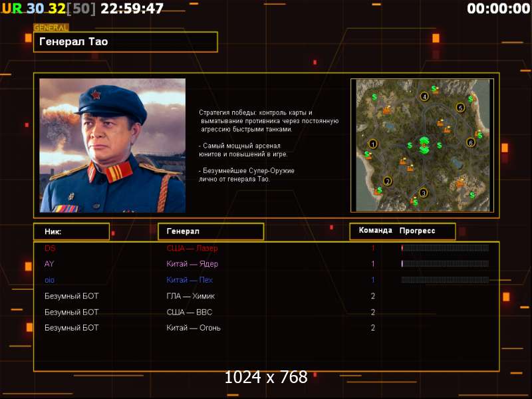Viewport: 532px width, 399px height.
Task: Click the 'Самый мощный арсенал' bullet text
Action: [x=243, y=150]
